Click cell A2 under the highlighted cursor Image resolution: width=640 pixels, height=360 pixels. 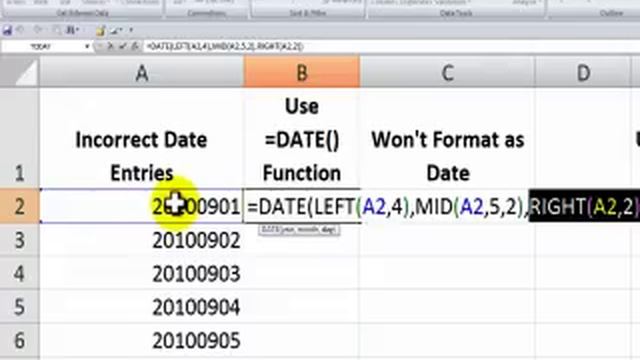click(x=142, y=206)
